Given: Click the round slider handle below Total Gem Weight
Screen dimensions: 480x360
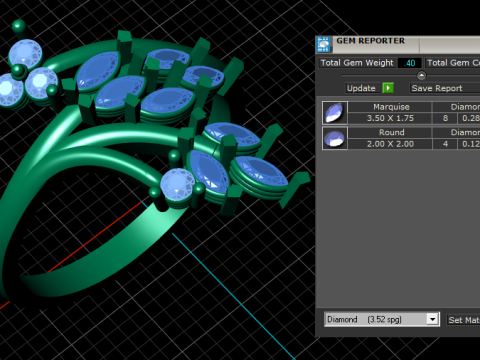Looking at the screenshot, I should [x=421, y=75].
